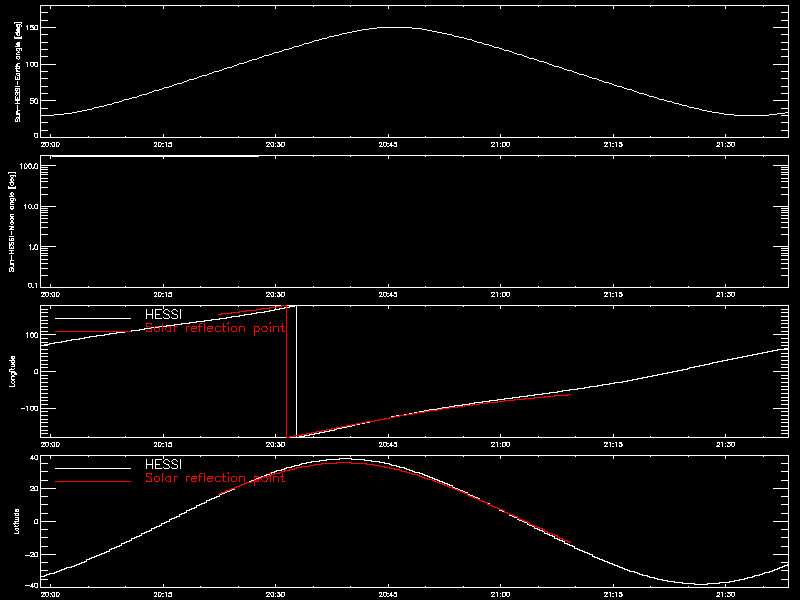Click the Sun-HESSI-Noon angle [deg] axis title
Image resolution: width=800 pixels, height=600 pixels.
12,221
